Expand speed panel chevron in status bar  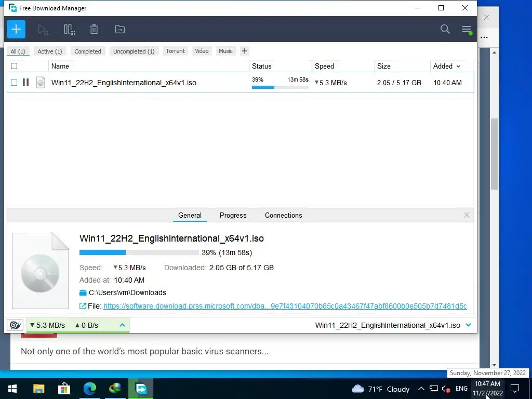pyautogui.click(x=123, y=325)
